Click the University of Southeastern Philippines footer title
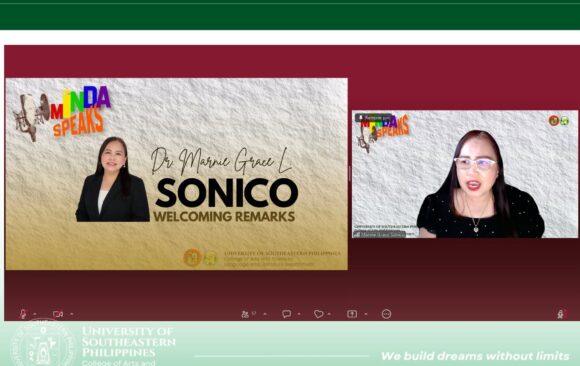 (128, 342)
